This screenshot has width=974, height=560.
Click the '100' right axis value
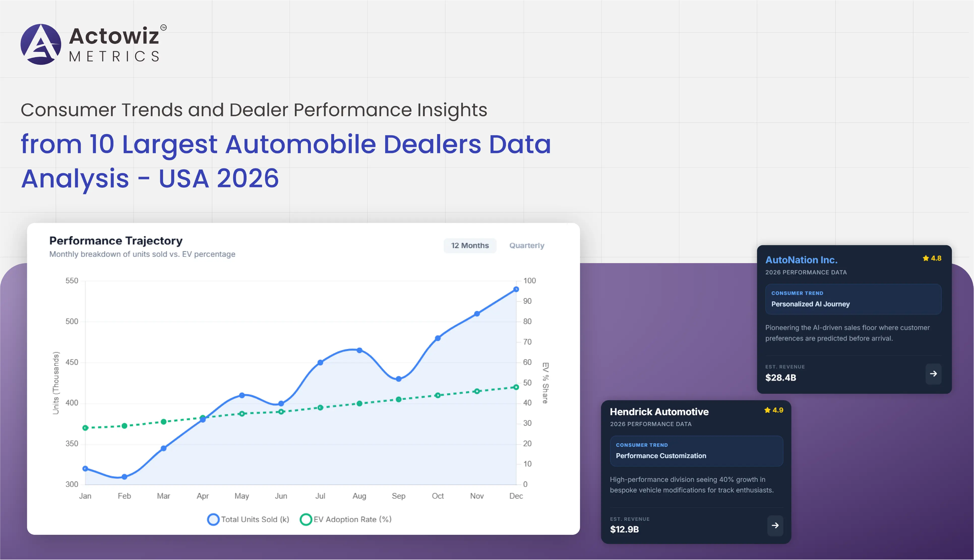pos(529,281)
